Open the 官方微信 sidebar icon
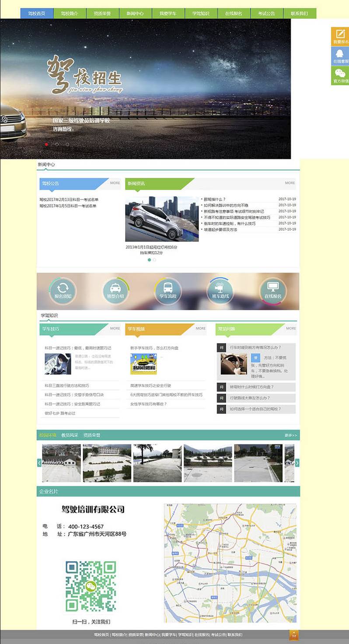 (x=340, y=76)
